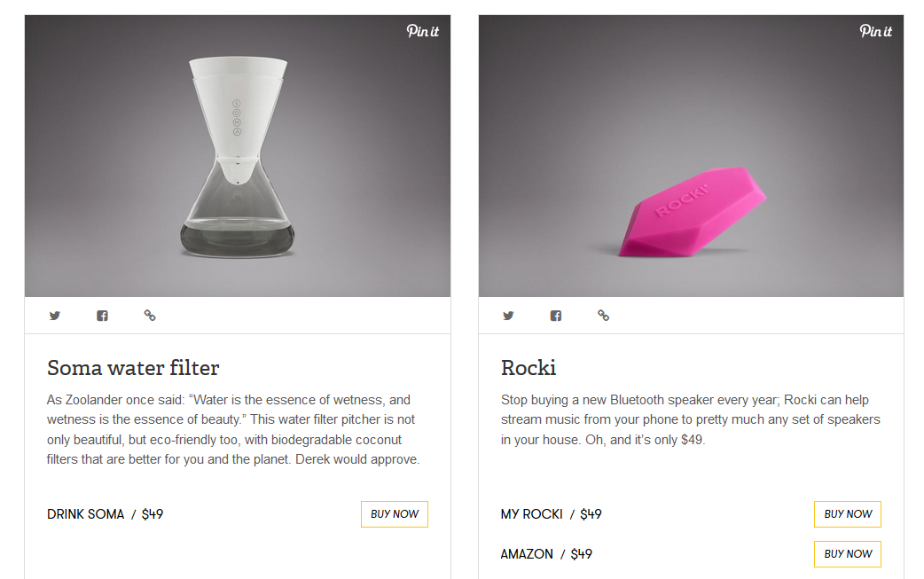Share Soma water filter on Facebook
The height and width of the screenshot is (579, 924).
103,316
